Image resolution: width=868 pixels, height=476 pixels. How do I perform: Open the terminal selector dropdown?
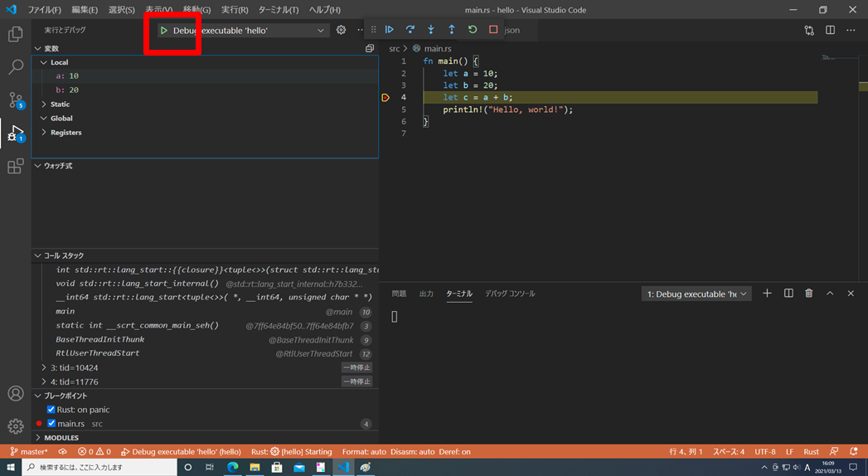pyautogui.click(x=696, y=294)
